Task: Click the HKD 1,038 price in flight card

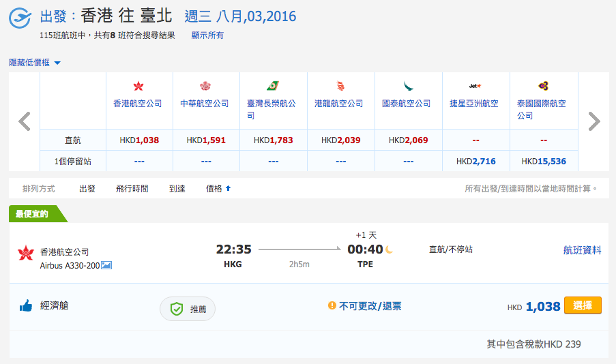Action: [534, 306]
